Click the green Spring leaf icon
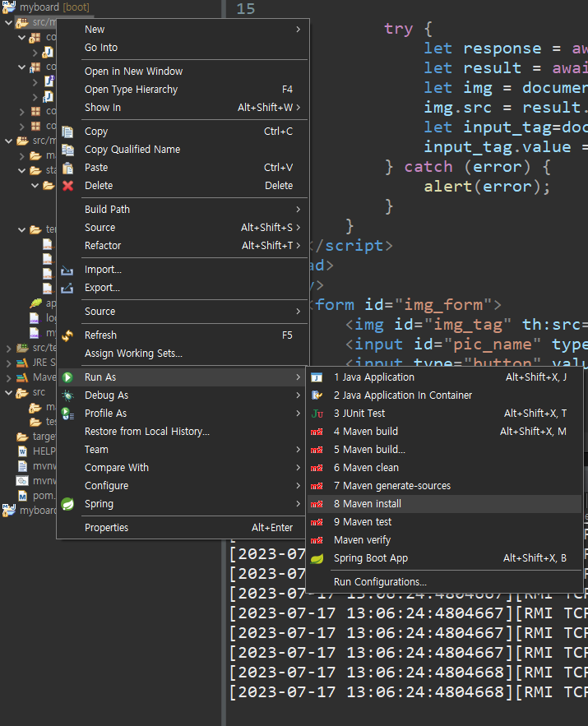 [67, 504]
